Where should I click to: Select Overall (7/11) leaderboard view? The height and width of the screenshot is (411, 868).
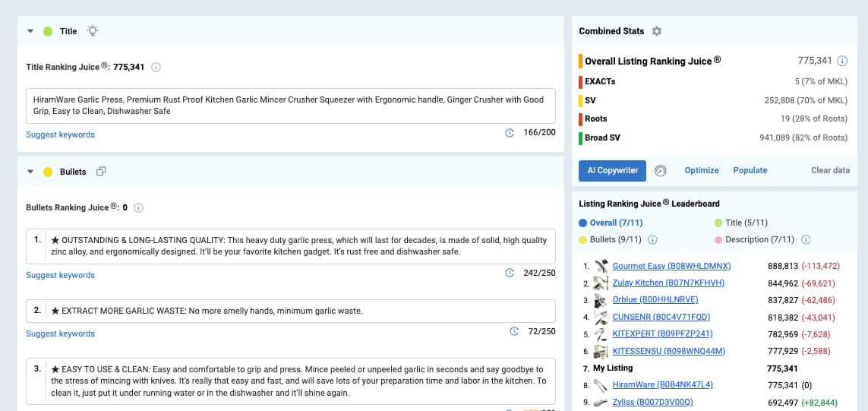pos(611,223)
